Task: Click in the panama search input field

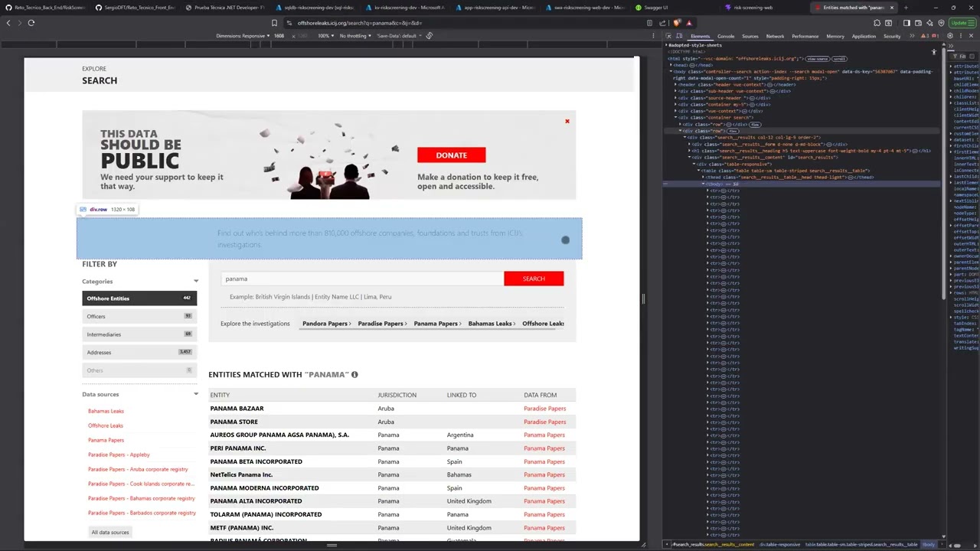Action: pos(362,279)
